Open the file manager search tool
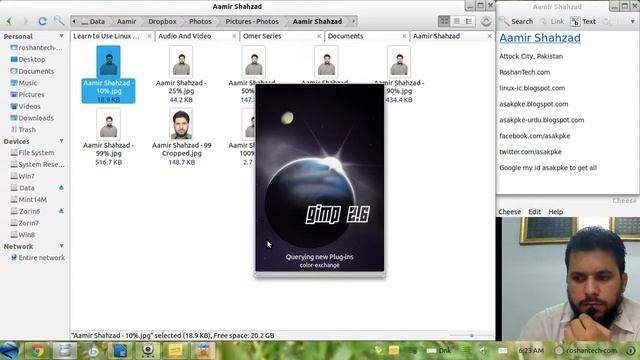The width and height of the screenshot is (640, 360). point(59,21)
